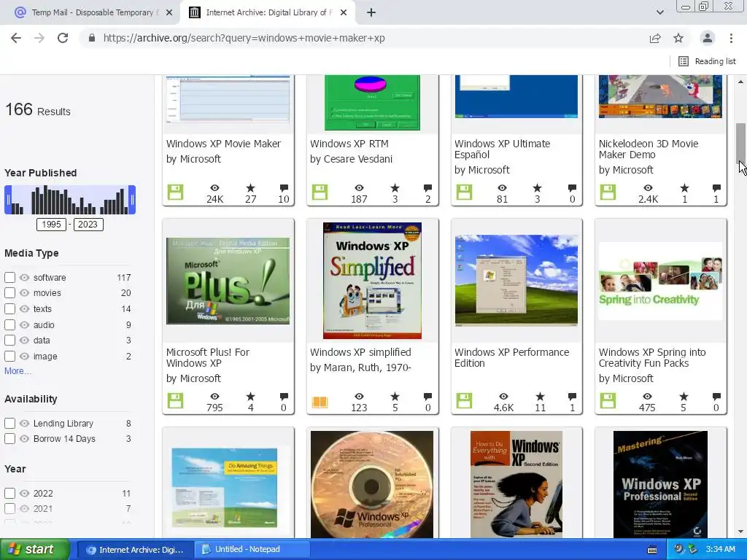Click software icon on Windows XP Movie Maker card
Screen dimensions: 747x560
pos(175,192)
